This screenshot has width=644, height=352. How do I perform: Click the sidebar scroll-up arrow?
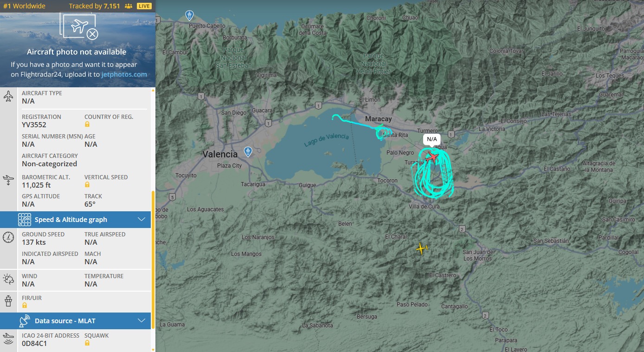pos(153,91)
